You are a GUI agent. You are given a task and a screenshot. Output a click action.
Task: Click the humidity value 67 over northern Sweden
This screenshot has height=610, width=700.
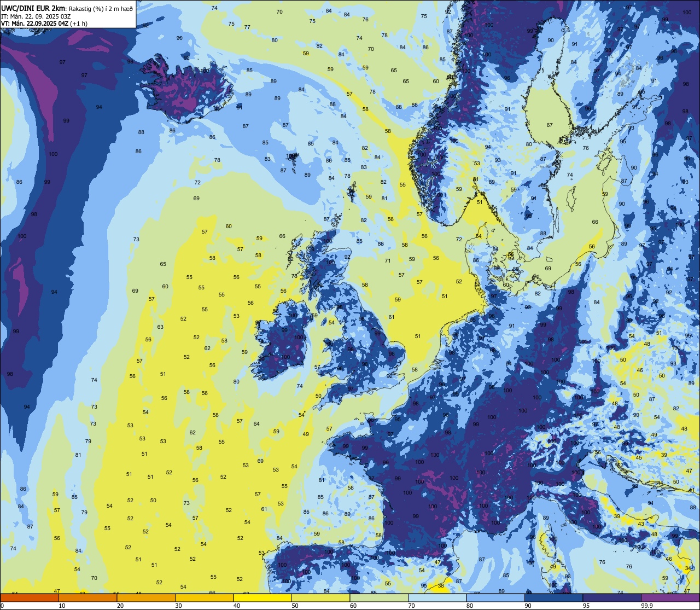coord(550,125)
